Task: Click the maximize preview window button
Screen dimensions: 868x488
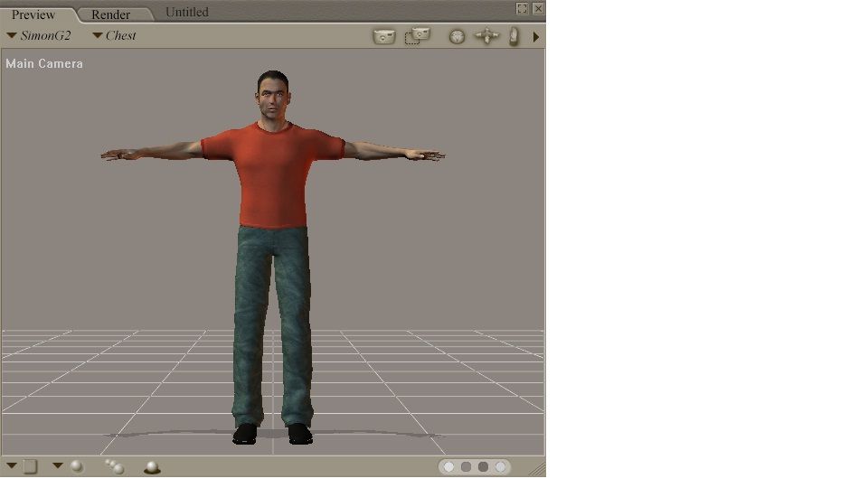Action: [x=522, y=8]
